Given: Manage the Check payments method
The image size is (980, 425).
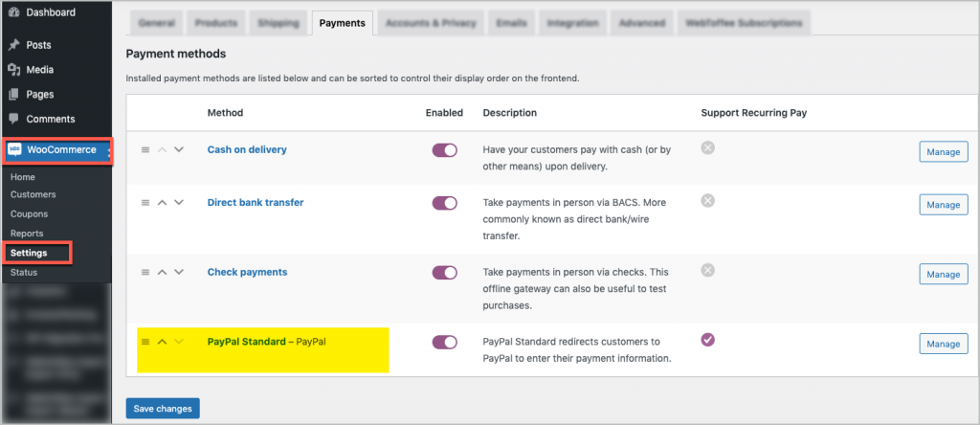Looking at the screenshot, I should pos(943,274).
